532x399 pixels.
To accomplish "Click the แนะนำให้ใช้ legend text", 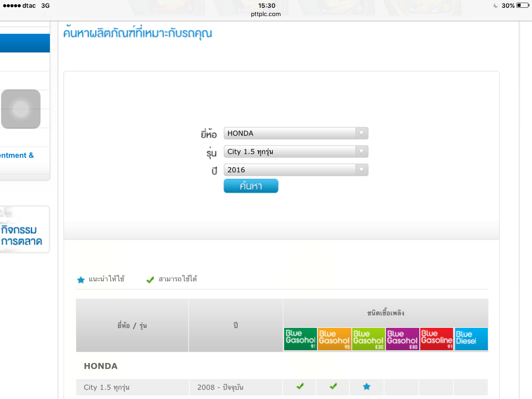I will point(107,279).
